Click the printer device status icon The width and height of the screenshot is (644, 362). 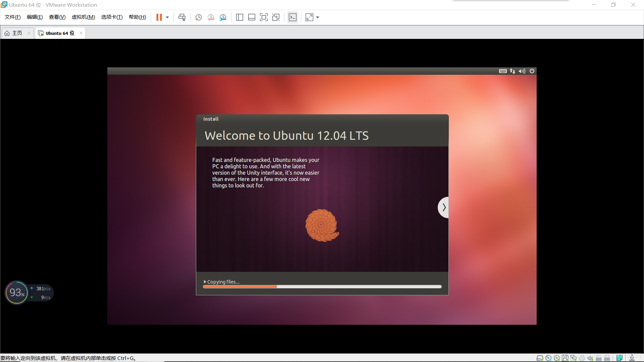(582, 358)
